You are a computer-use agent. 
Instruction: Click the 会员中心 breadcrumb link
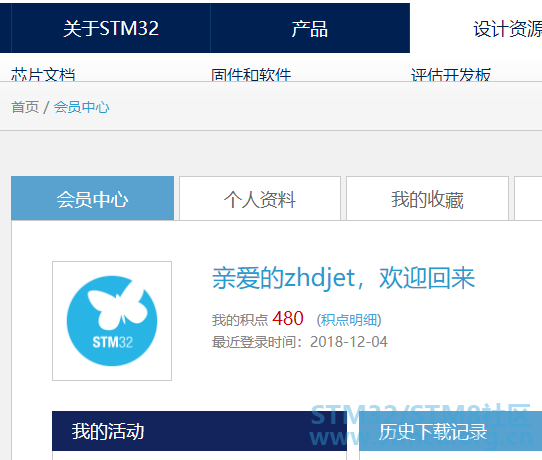click(x=82, y=107)
